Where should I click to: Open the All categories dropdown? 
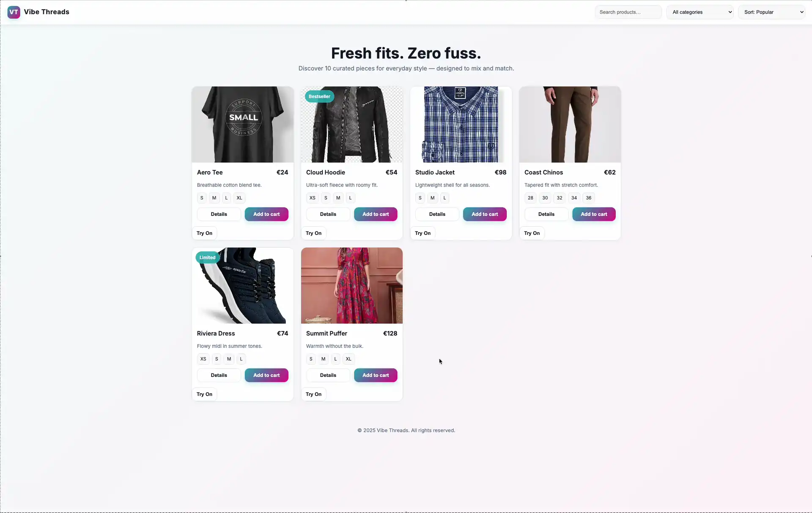(700, 12)
